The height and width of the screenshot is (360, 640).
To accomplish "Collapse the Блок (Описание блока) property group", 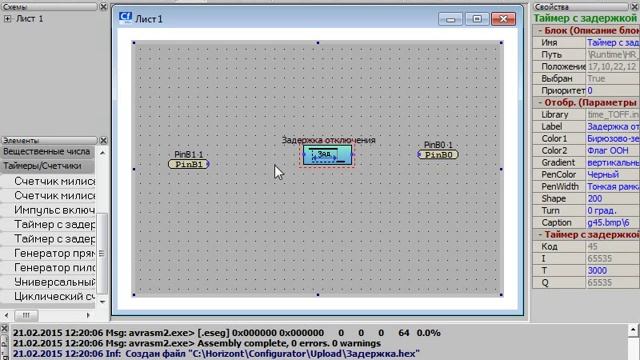I will click(x=540, y=31).
